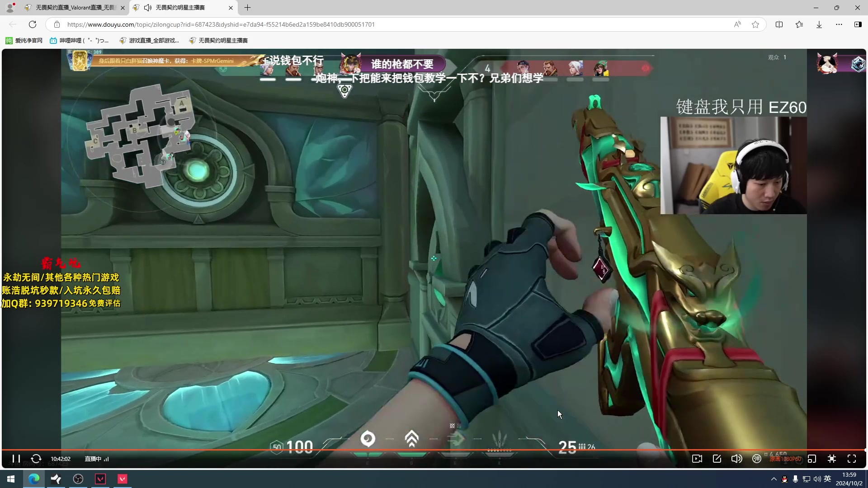Add this page to favorites

click(755, 24)
